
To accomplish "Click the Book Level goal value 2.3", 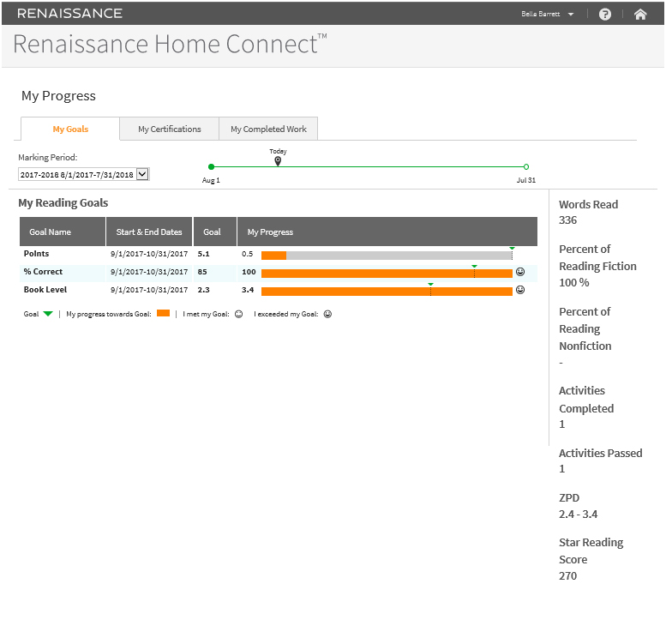I will 203,290.
